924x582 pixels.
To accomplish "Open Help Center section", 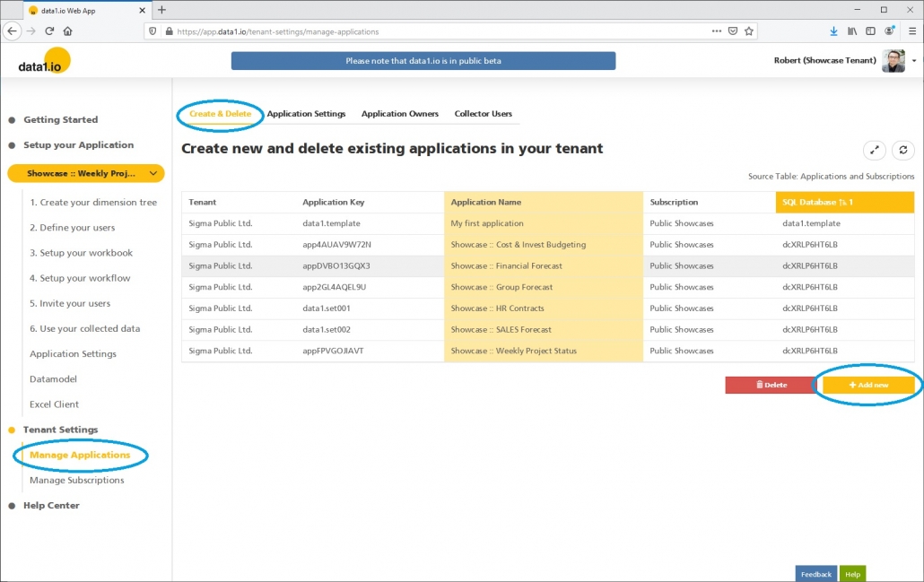I will pyautogui.click(x=50, y=506).
